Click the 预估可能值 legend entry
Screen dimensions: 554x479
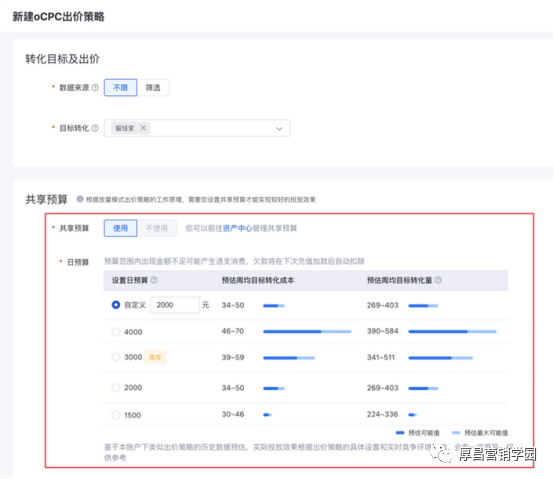(418, 433)
